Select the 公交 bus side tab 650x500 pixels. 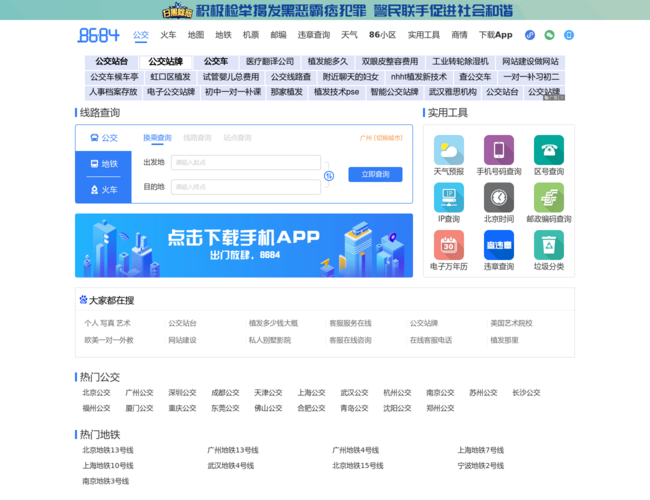[104, 138]
